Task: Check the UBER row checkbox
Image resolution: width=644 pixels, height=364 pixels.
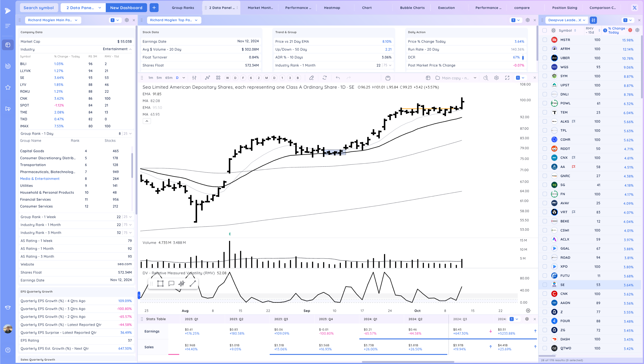Action: click(x=545, y=58)
